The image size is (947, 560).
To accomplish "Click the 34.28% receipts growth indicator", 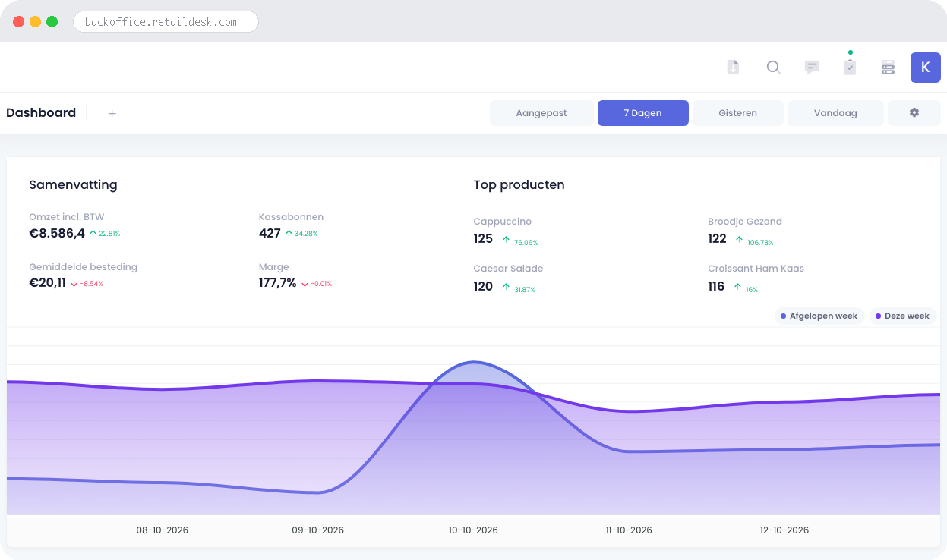I will [x=301, y=234].
